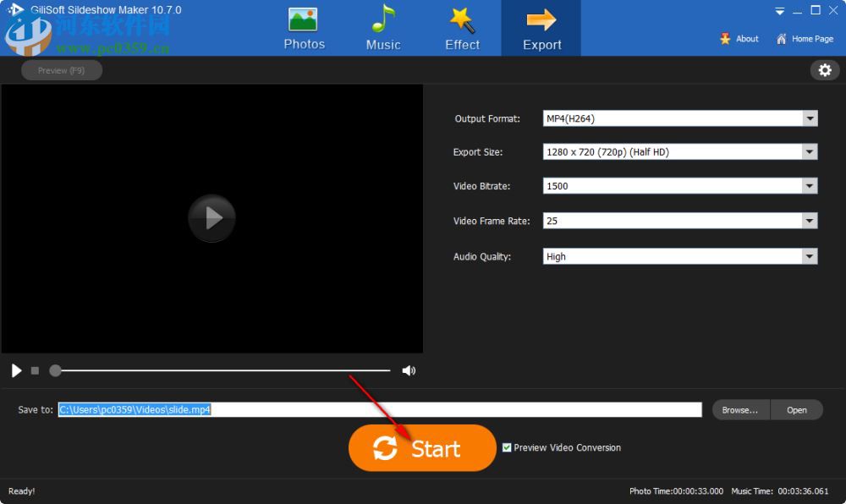This screenshot has height=504, width=846.
Task: Enable Preview Video Conversion
Action: 507,447
